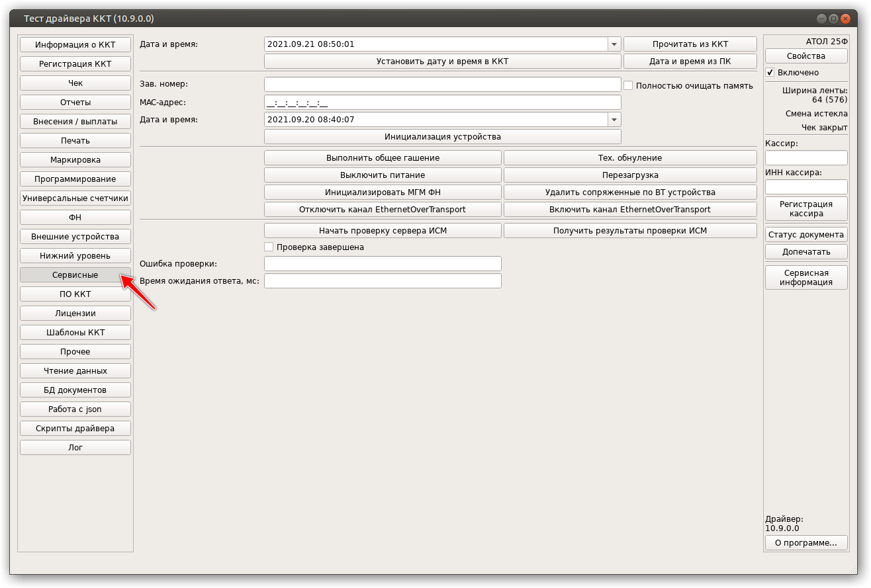The image size is (871, 588).
Task: Expand the second Дата и время dropdown arrow
Action: 614,120
